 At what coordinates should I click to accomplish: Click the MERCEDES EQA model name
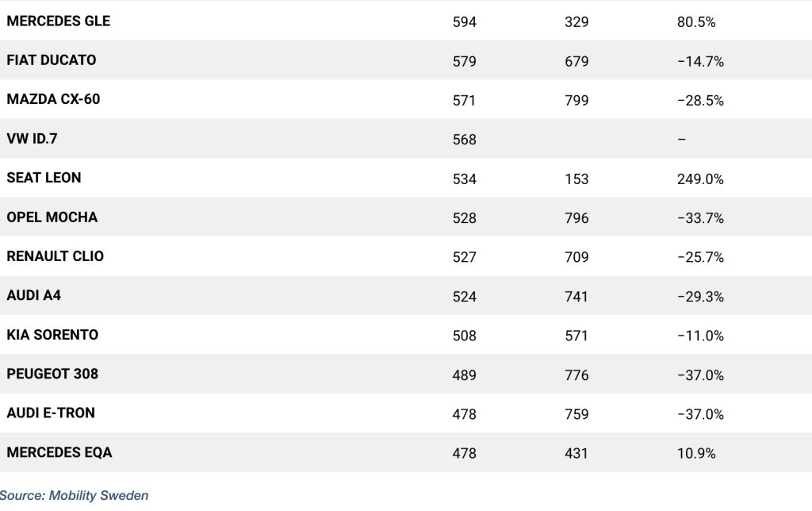pyautogui.click(x=59, y=453)
